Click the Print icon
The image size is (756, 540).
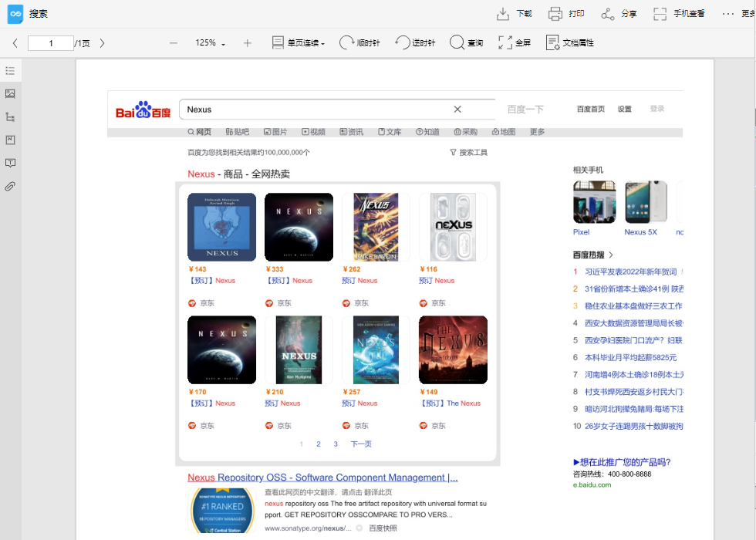pos(555,14)
